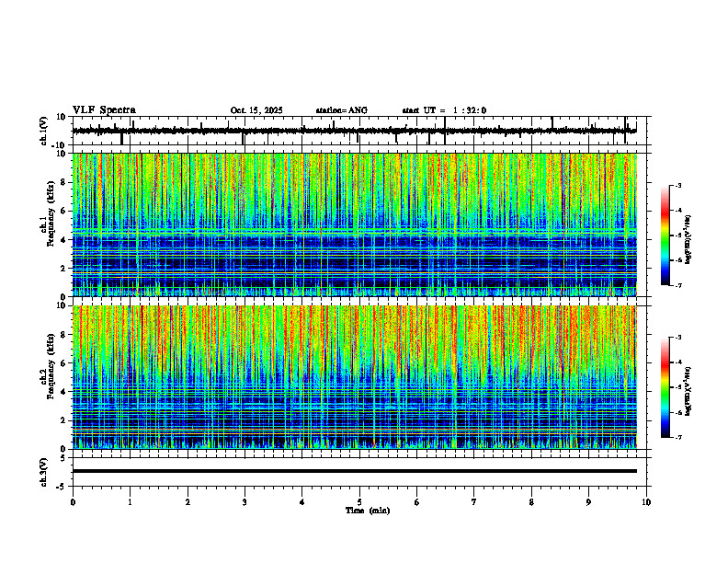
Task: Click time axis tick label "9"
Action: 588,502
